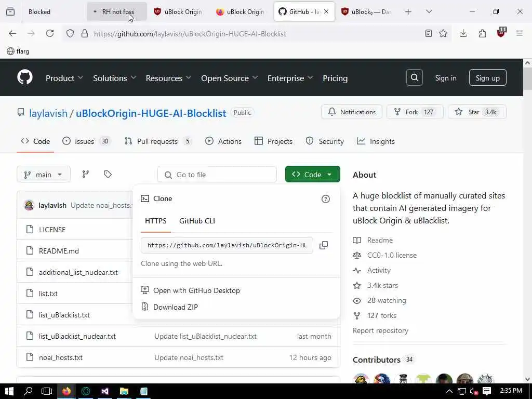The image size is (532, 399).
Task: Open the Pricing link
Action: pyautogui.click(x=335, y=78)
